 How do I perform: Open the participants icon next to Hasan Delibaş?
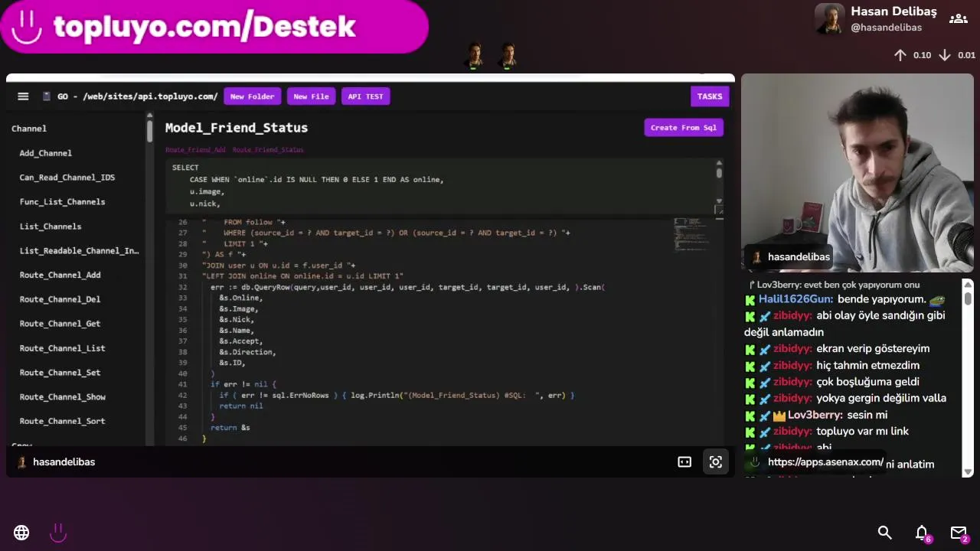959,19
